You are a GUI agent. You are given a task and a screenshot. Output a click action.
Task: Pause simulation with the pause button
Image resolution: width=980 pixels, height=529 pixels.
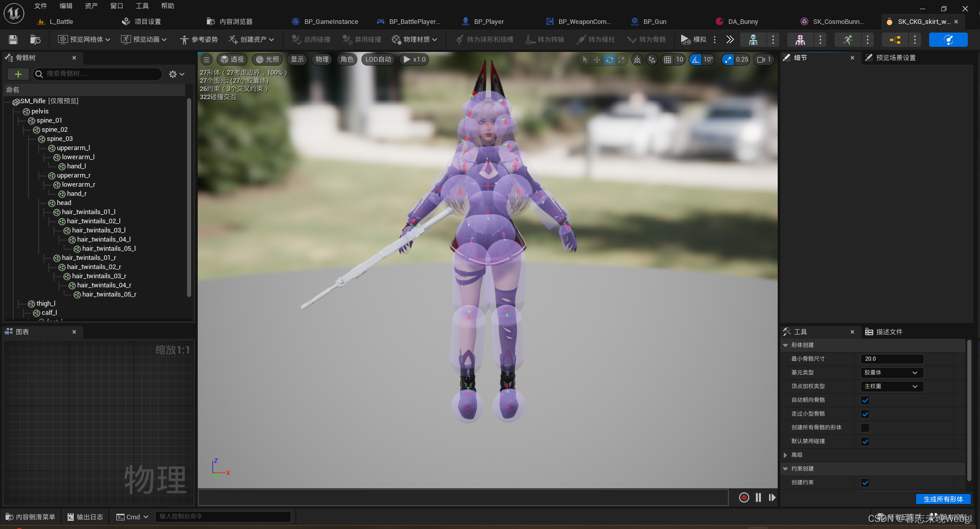pyautogui.click(x=758, y=497)
